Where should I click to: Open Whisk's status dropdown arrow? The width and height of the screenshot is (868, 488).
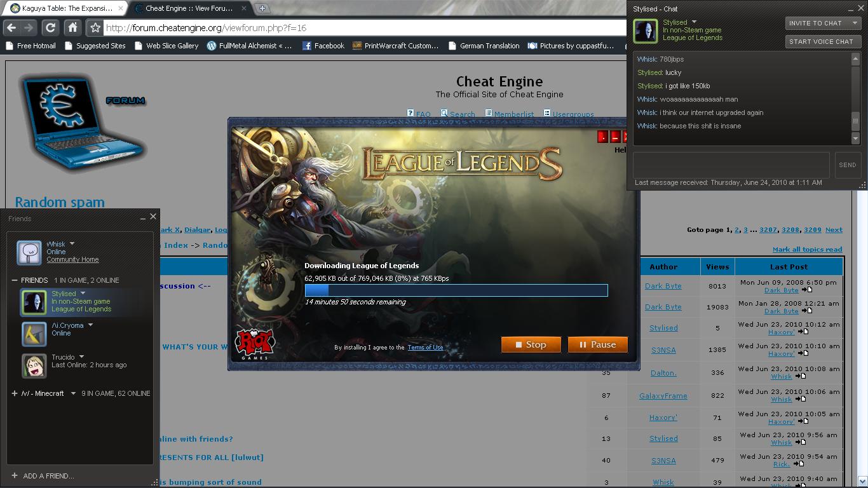pyautogui.click(x=72, y=244)
